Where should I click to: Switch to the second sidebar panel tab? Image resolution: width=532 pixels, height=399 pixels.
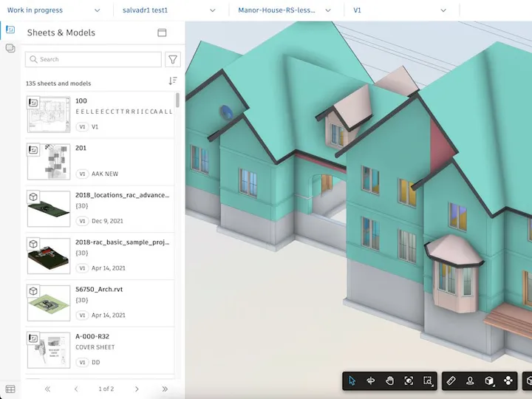pyautogui.click(x=10, y=48)
